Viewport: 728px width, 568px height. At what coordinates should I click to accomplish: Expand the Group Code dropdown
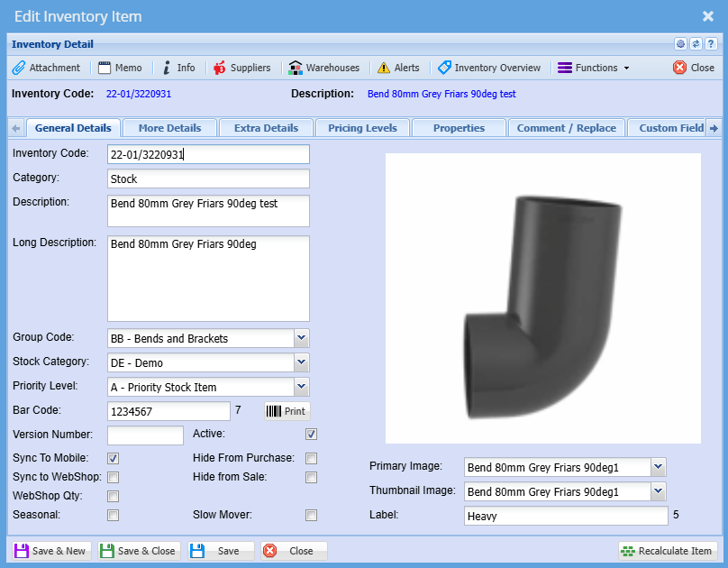pos(302,338)
